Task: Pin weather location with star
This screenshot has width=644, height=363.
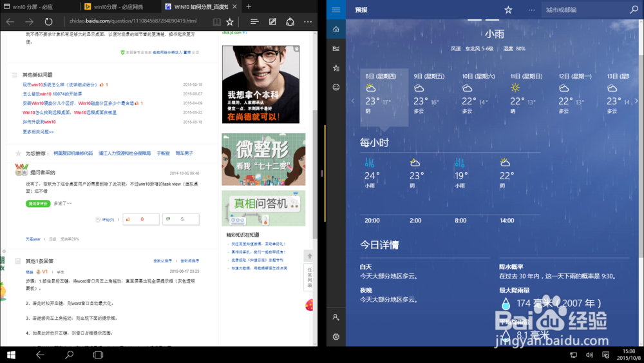Action: click(508, 10)
